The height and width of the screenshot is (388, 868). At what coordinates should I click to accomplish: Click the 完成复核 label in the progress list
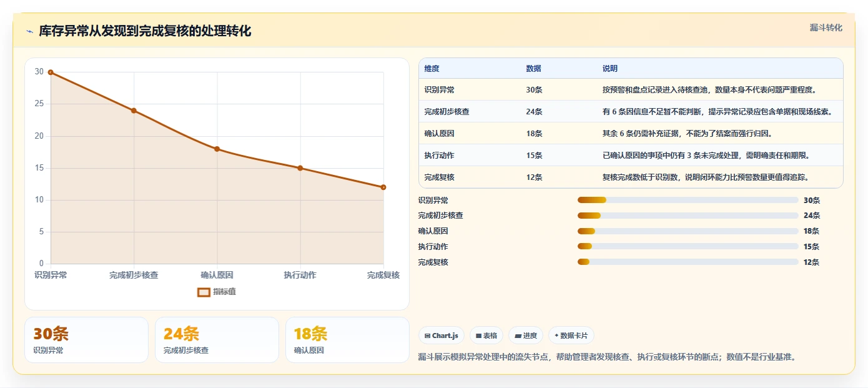point(433,262)
